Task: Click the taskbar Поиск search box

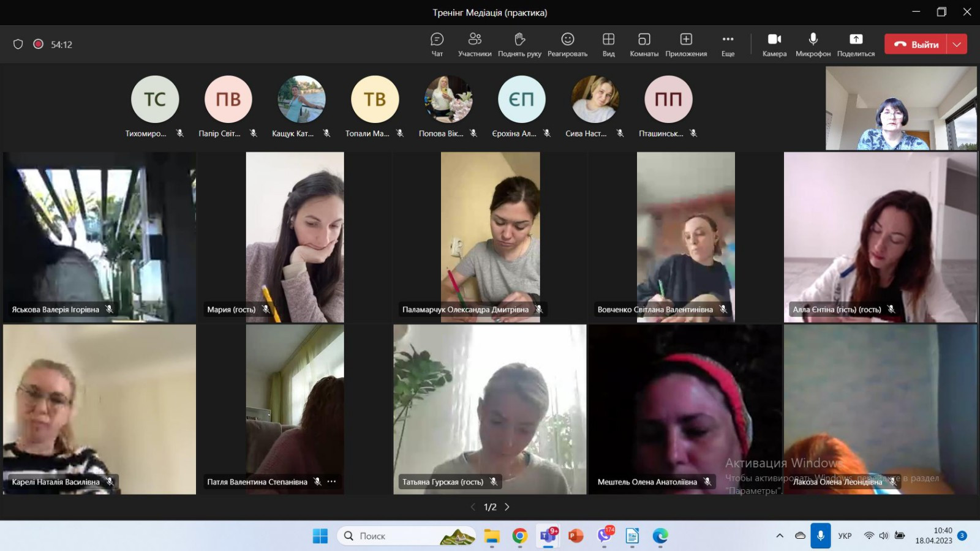Action: pos(407,536)
